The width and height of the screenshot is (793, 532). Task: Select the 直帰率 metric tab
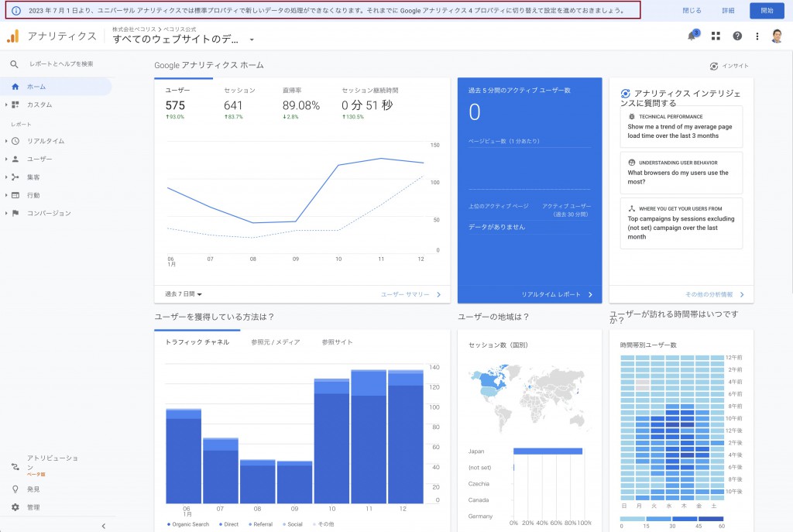click(301, 105)
